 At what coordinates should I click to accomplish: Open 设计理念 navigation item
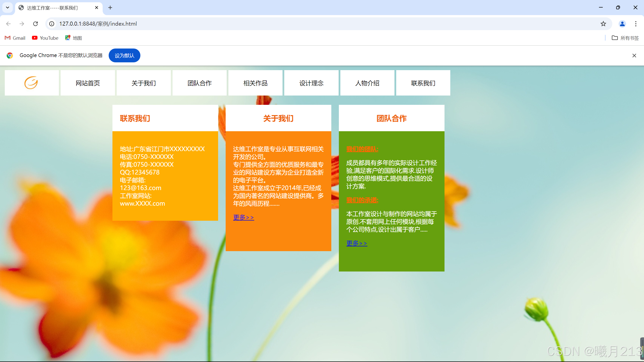tap(311, 83)
